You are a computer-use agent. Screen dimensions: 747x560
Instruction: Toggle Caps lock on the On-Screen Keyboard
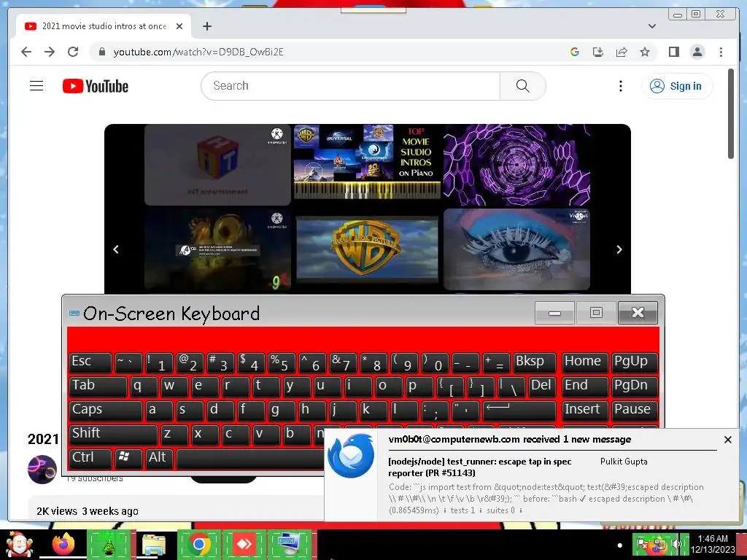[x=106, y=411]
